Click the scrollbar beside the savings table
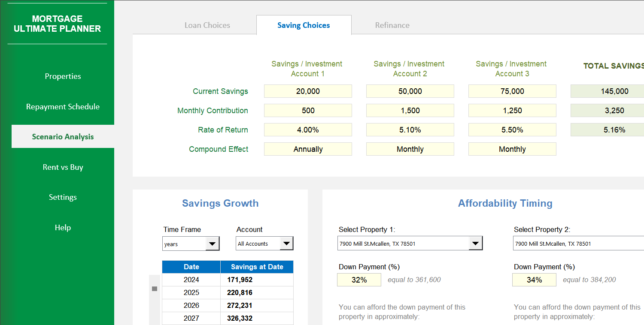The height and width of the screenshot is (325, 644). point(155,289)
